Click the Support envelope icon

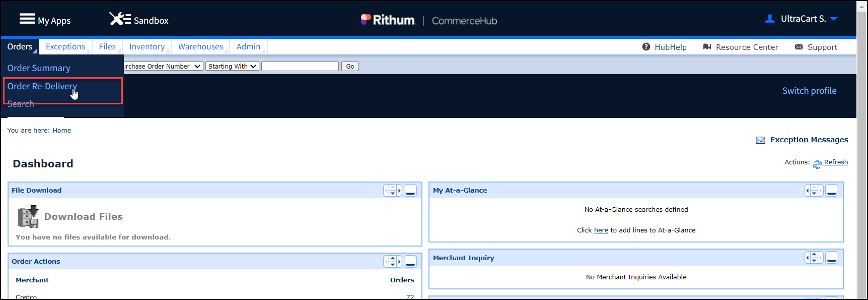click(799, 47)
